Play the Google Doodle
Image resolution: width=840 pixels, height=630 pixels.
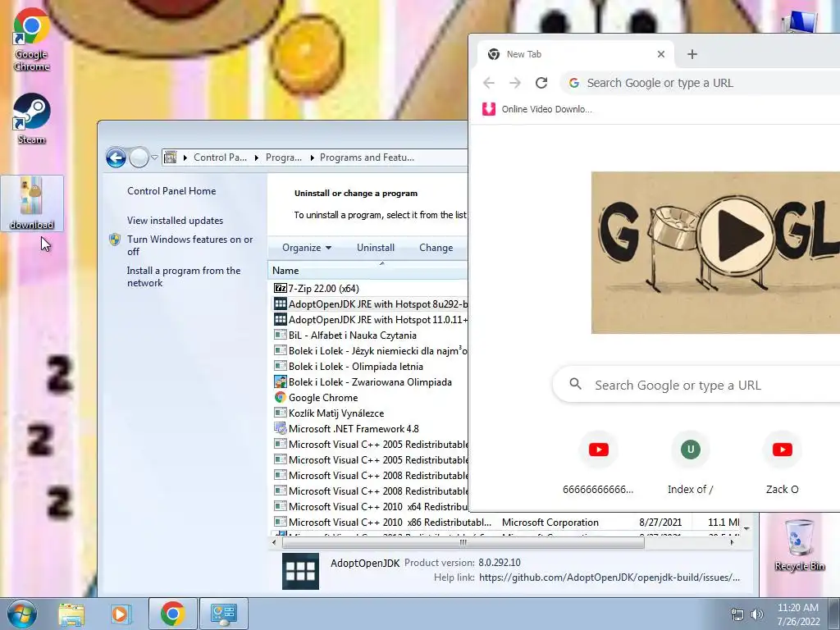point(737,235)
